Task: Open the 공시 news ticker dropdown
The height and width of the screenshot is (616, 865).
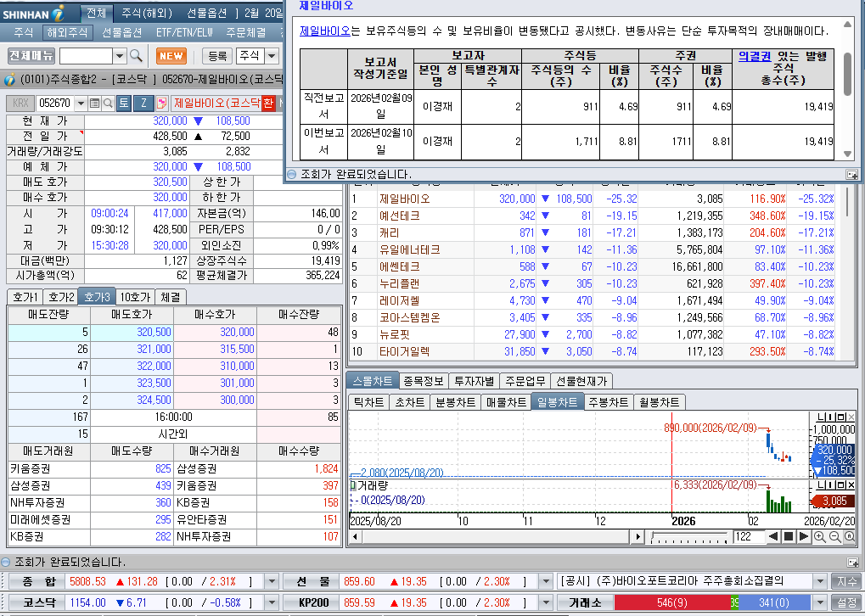Action: click(820, 581)
